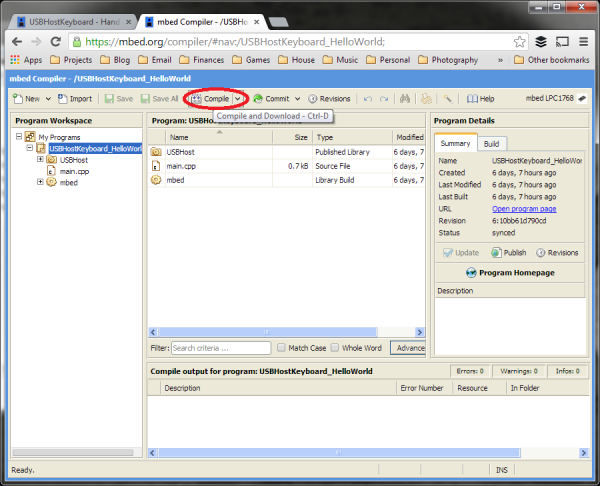Viewport: 600px width, 486px height.
Task: Toggle the Warnings: 0 filter
Action: click(x=519, y=371)
